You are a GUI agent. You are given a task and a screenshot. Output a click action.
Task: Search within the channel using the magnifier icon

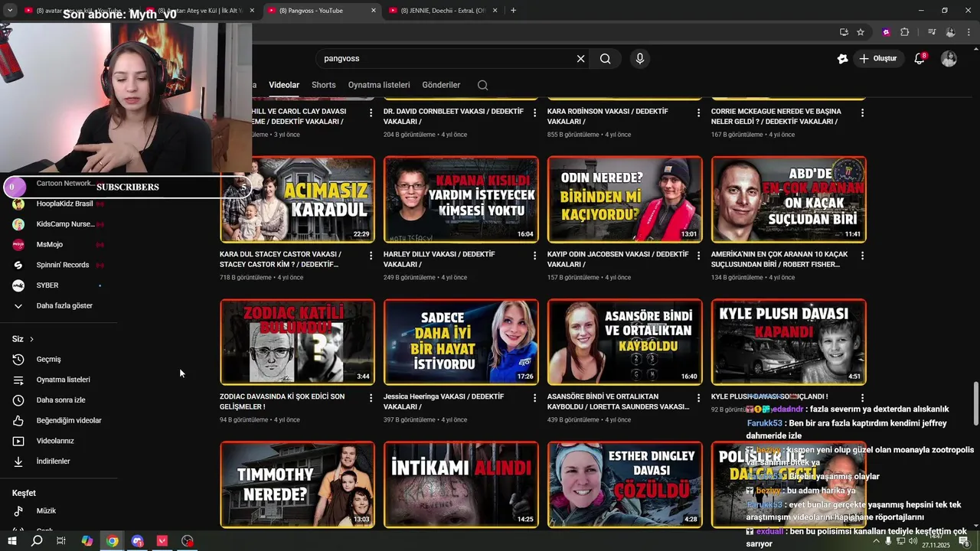(482, 85)
